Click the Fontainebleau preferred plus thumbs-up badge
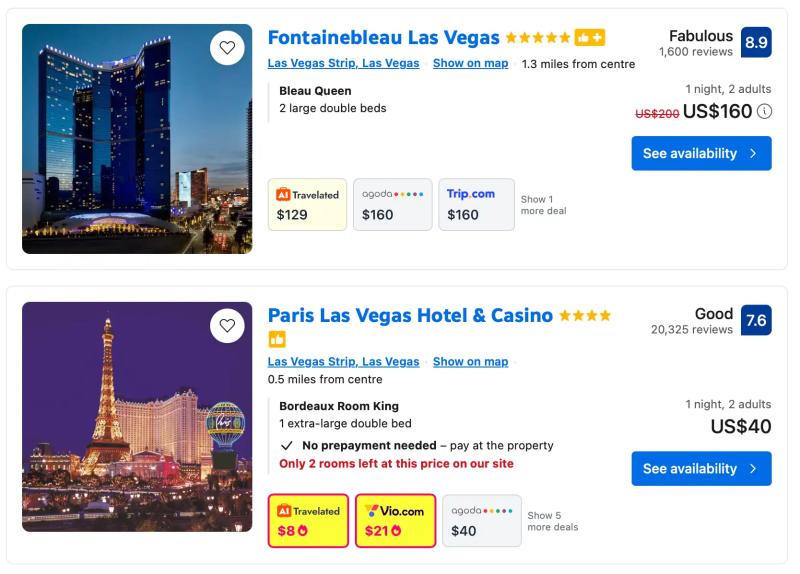The height and width of the screenshot is (574, 800). click(x=590, y=39)
